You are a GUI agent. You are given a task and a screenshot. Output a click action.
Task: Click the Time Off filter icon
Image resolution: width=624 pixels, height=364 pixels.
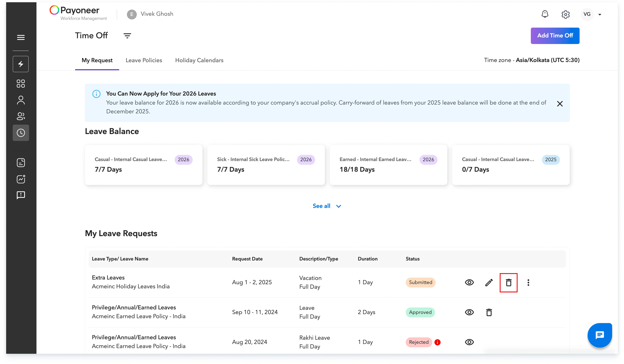(x=127, y=36)
